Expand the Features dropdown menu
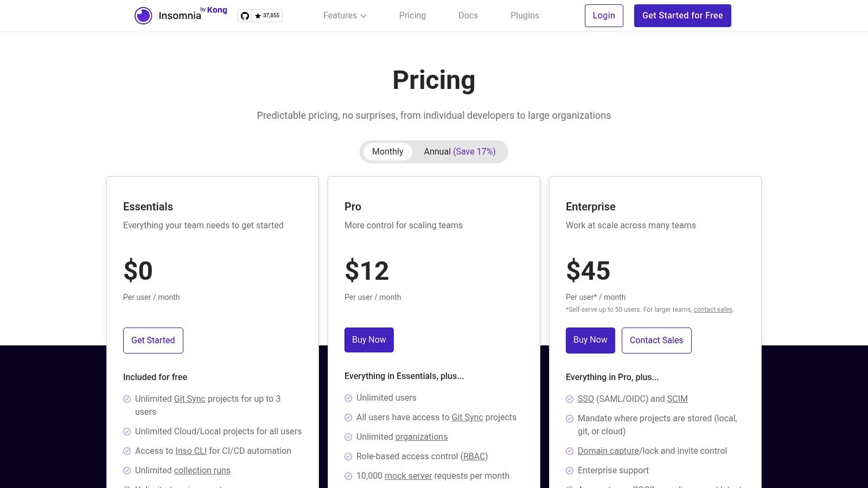 [x=344, y=16]
